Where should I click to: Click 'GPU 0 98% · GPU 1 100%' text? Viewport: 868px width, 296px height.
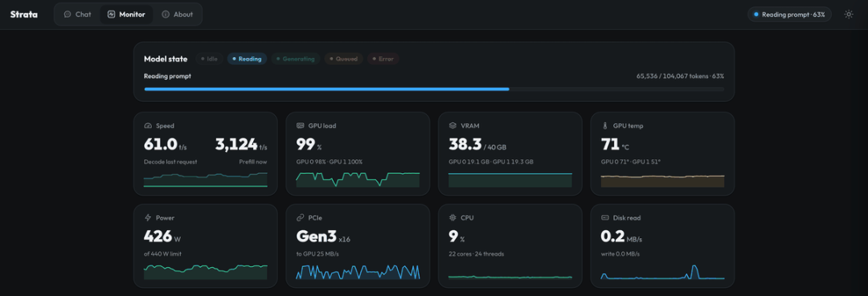(330, 162)
